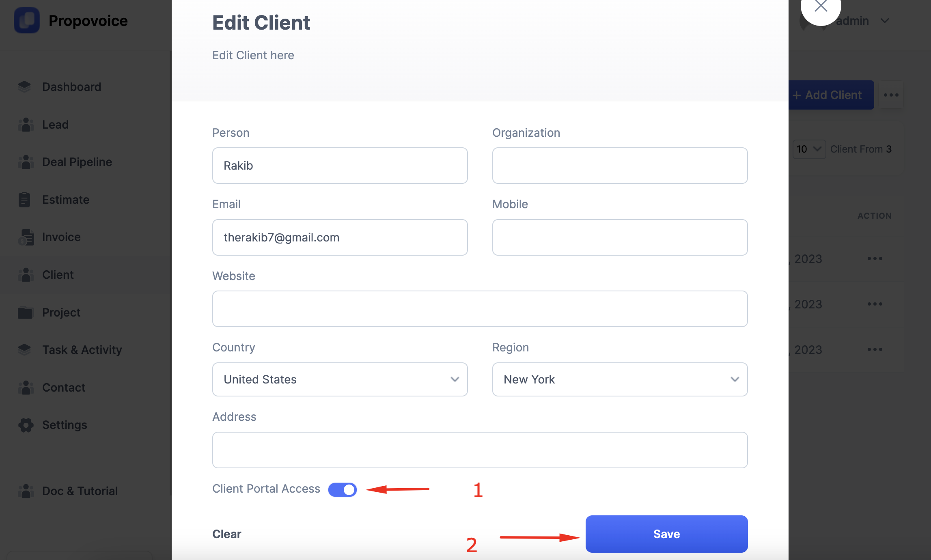Click the Propovoice brand name
The width and height of the screenshot is (931, 560).
[88, 21]
